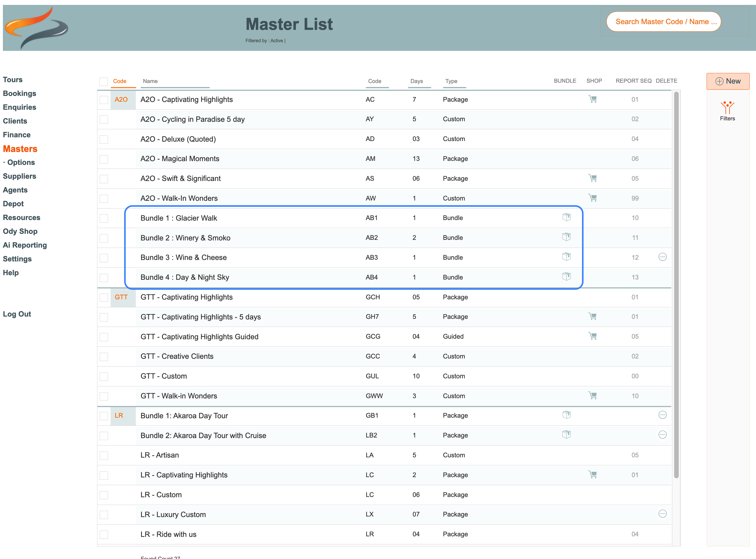Image resolution: width=756 pixels, height=559 pixels.
Task: Open bundle box icon for Bundle 4 : Day & Night Sky
Action: coord(567,276)
